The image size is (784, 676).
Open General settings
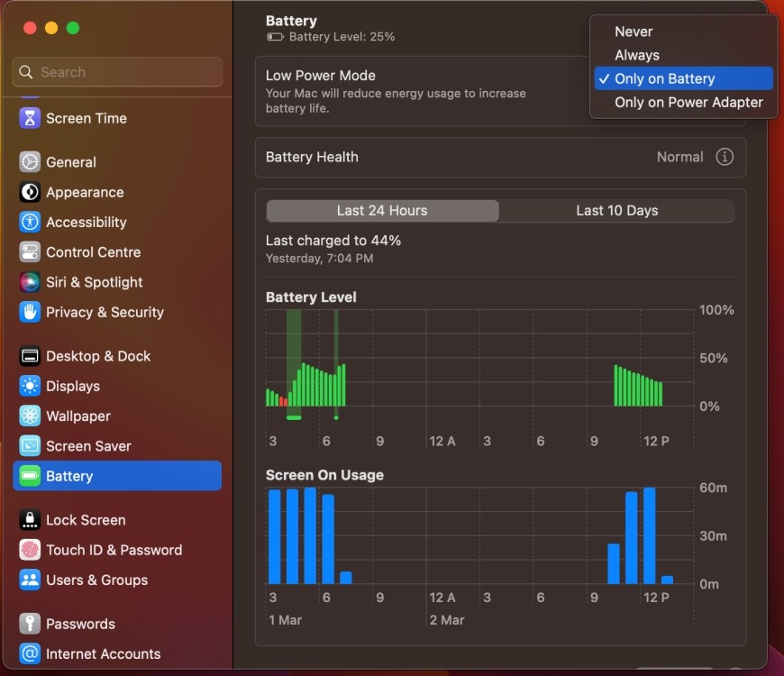(117, 162)
